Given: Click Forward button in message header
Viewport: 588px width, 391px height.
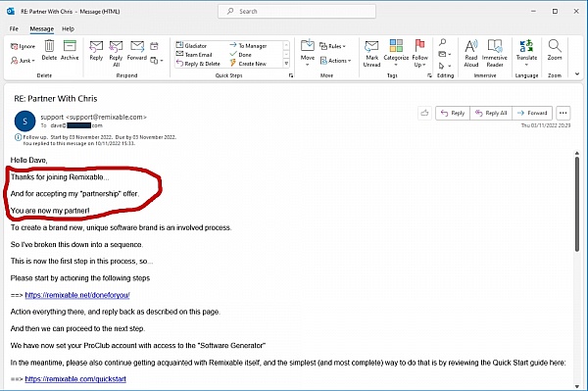Looking at the screenshot, I should coord(532,113).
